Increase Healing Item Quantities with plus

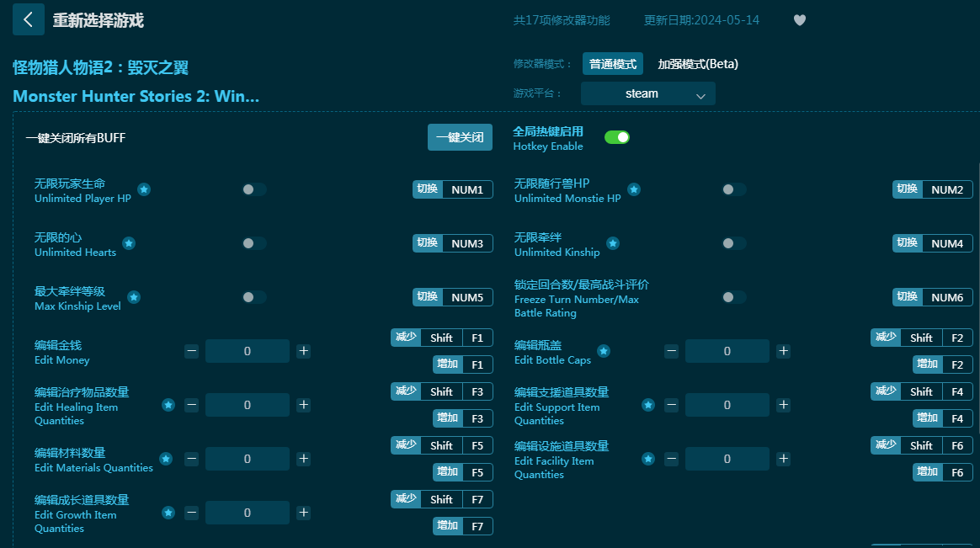coord(304,405)
